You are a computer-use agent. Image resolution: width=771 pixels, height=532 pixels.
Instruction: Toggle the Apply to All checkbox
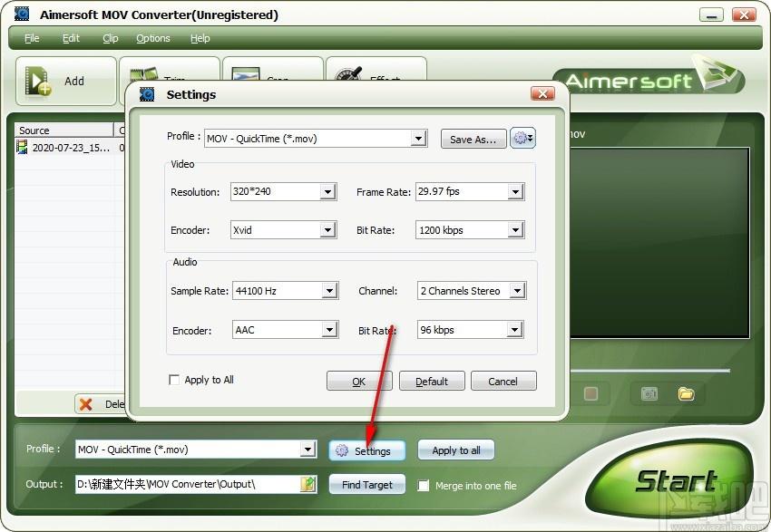click(174, 380)
